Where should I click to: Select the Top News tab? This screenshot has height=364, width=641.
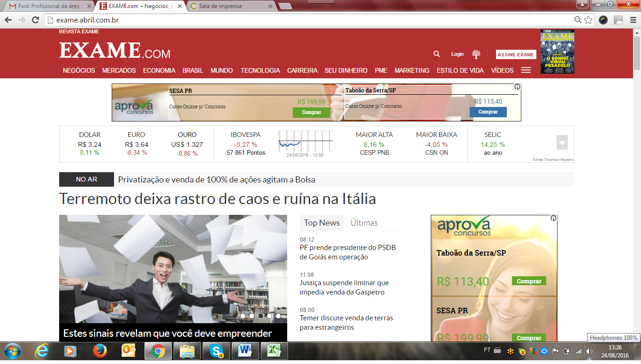click(322, 223)
